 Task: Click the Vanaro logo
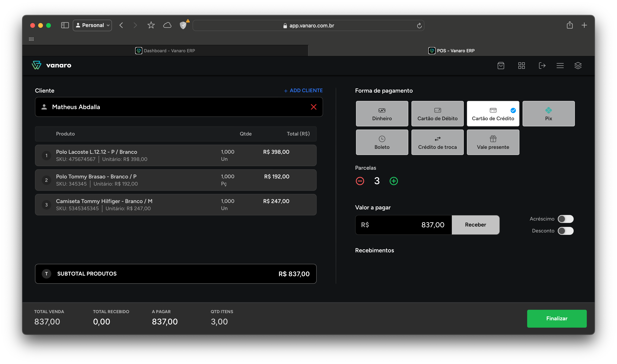tap(51, 65)
